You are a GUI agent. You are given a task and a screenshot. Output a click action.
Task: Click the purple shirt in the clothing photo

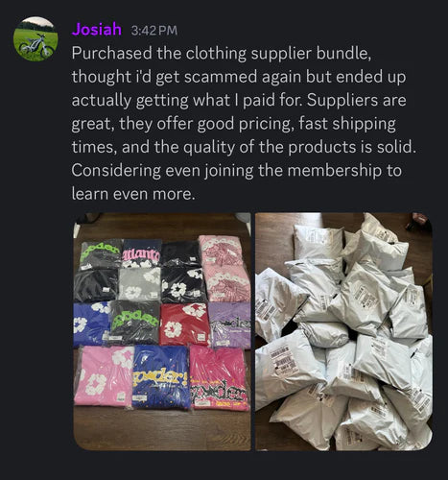pyautogui.click(x=230, y=325)
